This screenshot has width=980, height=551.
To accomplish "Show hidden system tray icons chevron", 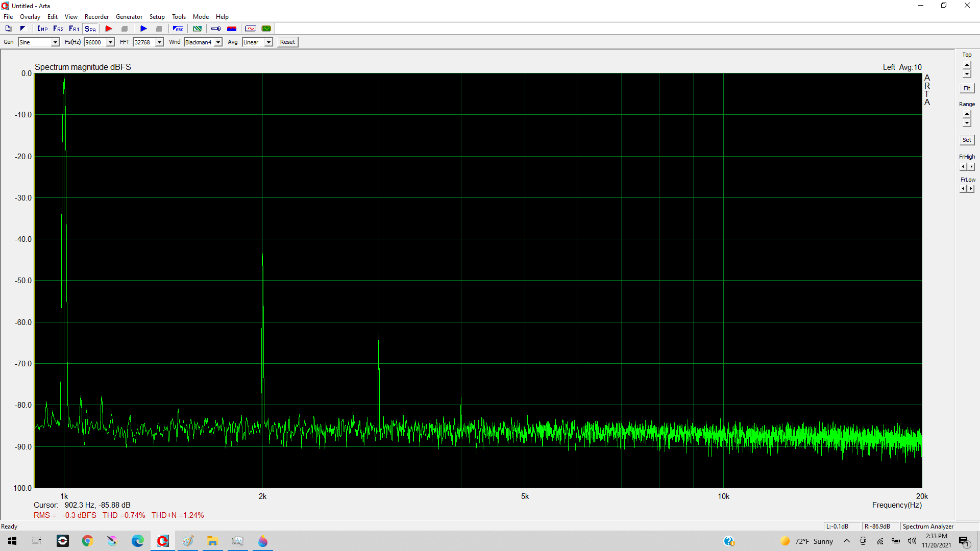I will coord(847,541).
